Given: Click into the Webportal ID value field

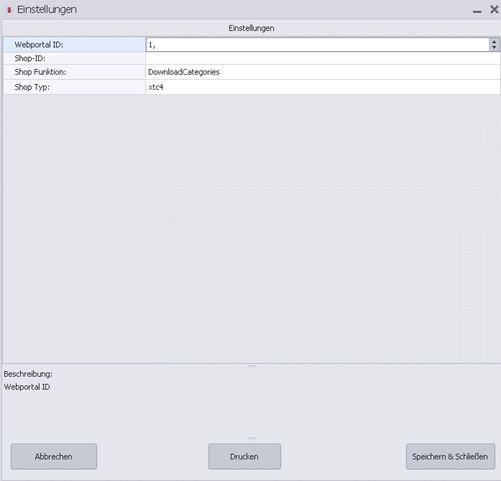Looking at the screenshot, I should coord(317,45).
